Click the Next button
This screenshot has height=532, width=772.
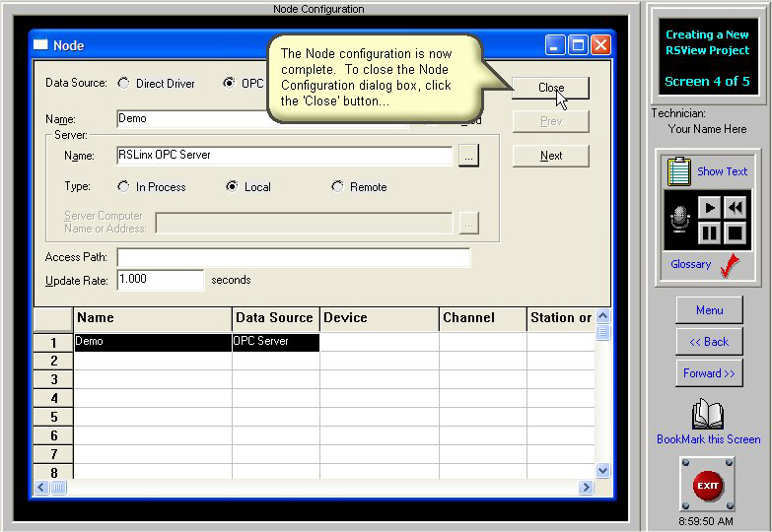(x=551, y=156)
